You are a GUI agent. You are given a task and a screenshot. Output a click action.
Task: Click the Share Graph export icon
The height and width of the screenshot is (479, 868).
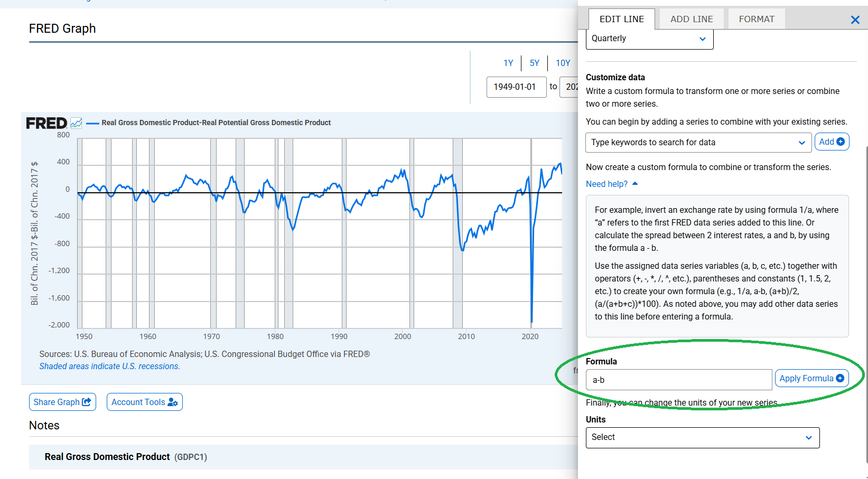point(86,402)
